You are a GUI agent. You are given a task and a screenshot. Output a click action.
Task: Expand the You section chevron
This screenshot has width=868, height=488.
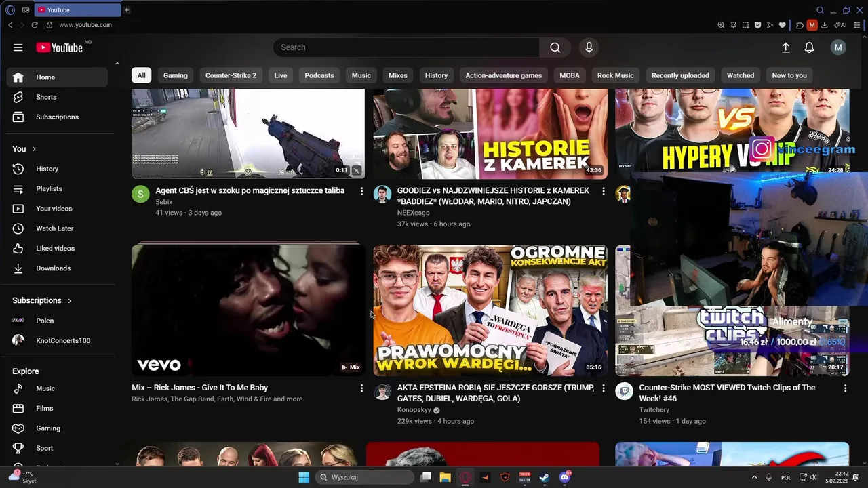coord(33,149)
